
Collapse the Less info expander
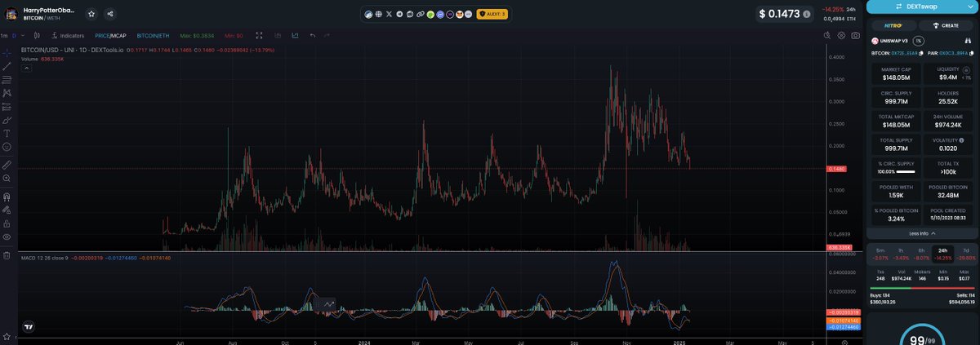point(921,233)
